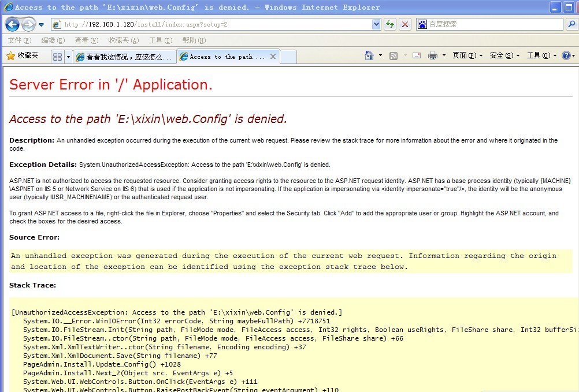Stop loading the page
This screenshot has width=579, height=392.
coord(405,24)
